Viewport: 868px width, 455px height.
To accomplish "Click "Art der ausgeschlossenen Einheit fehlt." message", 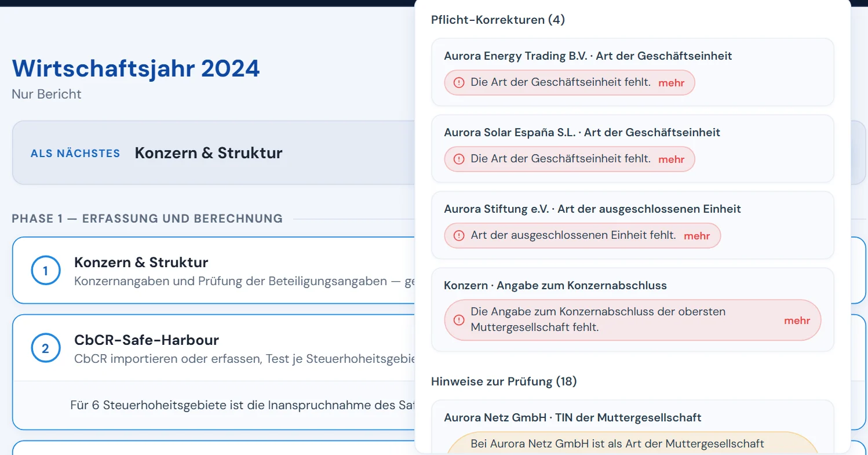I will pos(574,235).
